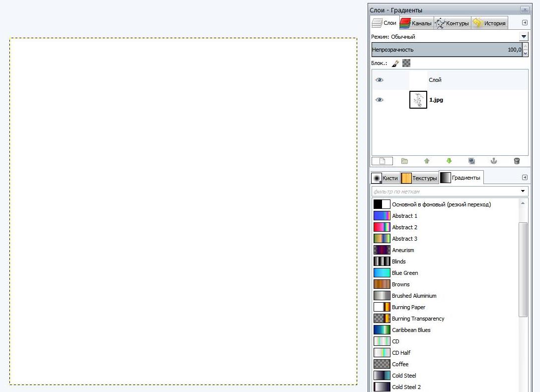Screen dimensions: 540x392
Task: Switch to the Слои tab
Action: [x=385, y=23]
